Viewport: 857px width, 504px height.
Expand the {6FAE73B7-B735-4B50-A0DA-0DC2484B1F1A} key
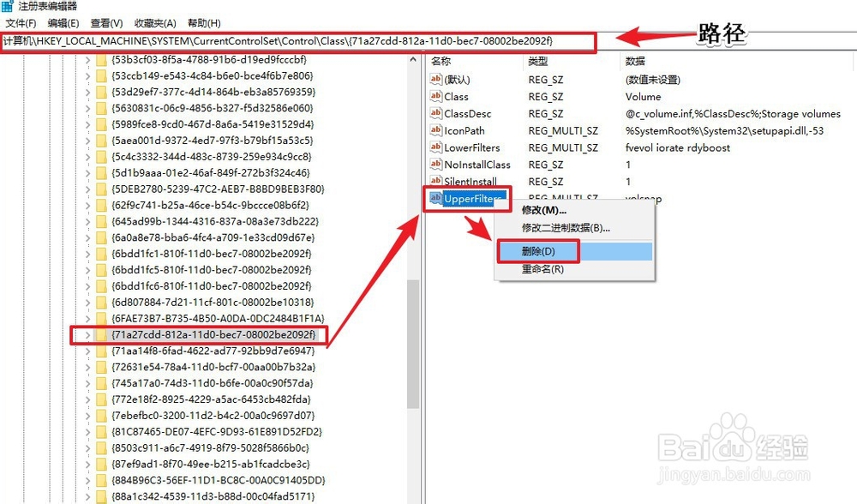coord(88,319)
